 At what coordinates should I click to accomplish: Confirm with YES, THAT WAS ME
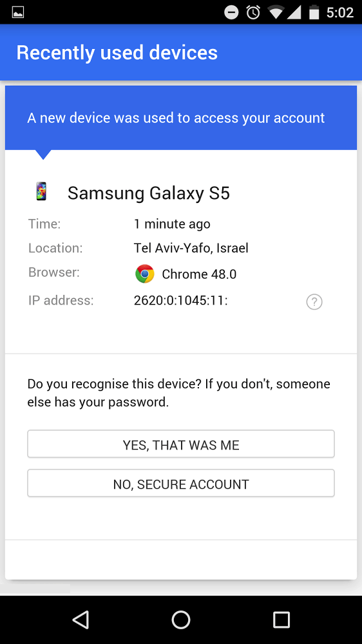click(x=181, y=444)
